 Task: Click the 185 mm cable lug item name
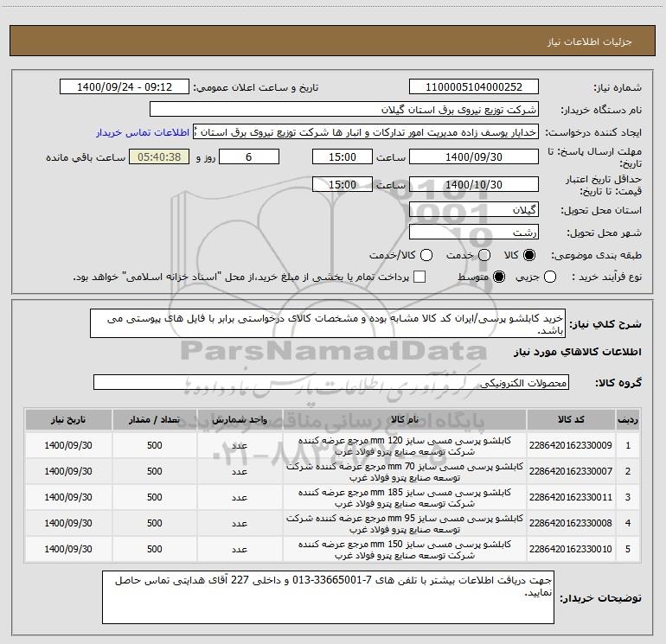pos(405,498)
